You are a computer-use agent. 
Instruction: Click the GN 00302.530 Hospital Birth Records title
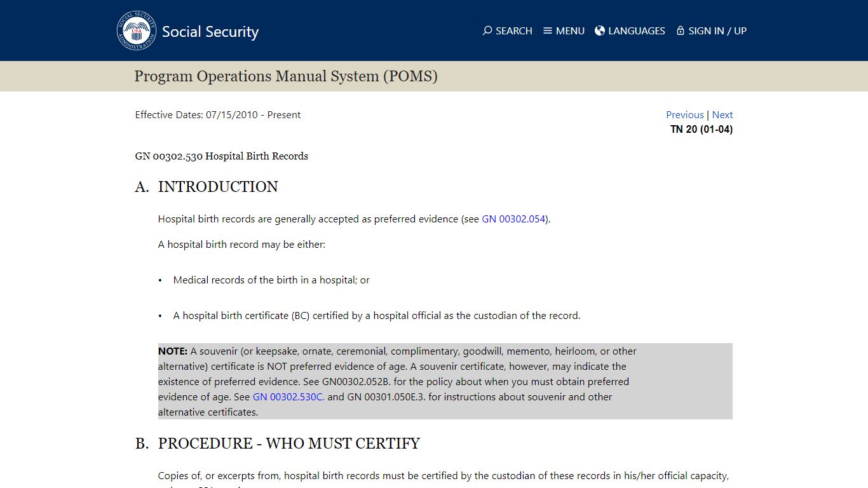(222, 156)
